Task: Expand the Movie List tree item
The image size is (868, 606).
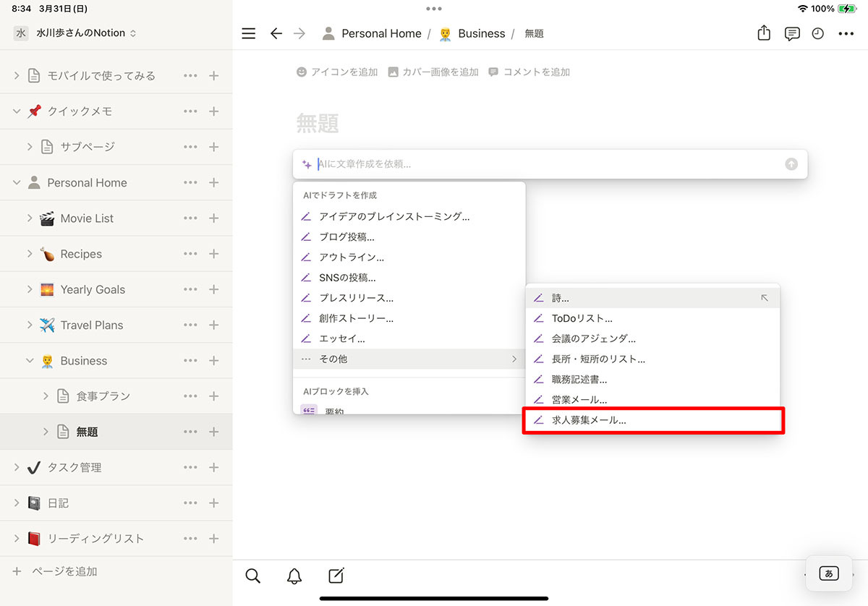Action: click(30, 218)
